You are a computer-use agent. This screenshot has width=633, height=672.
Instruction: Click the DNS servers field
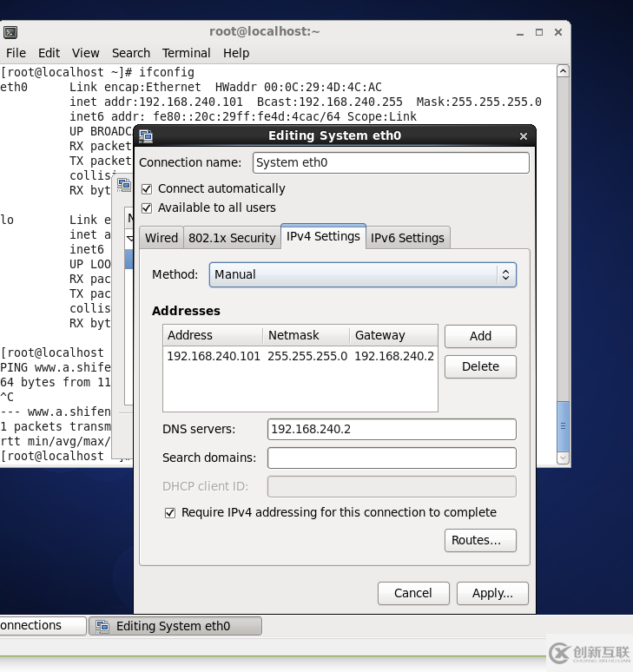[x=392, y=430]
